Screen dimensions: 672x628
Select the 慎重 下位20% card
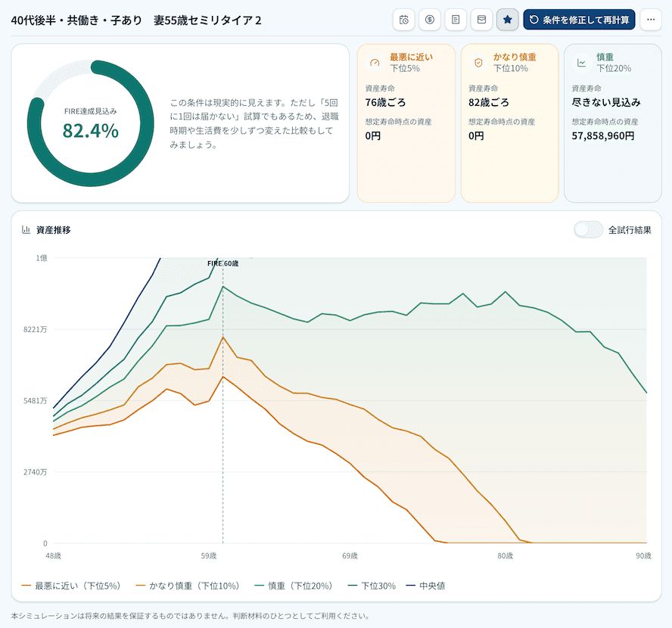click(x=613, y=123)
